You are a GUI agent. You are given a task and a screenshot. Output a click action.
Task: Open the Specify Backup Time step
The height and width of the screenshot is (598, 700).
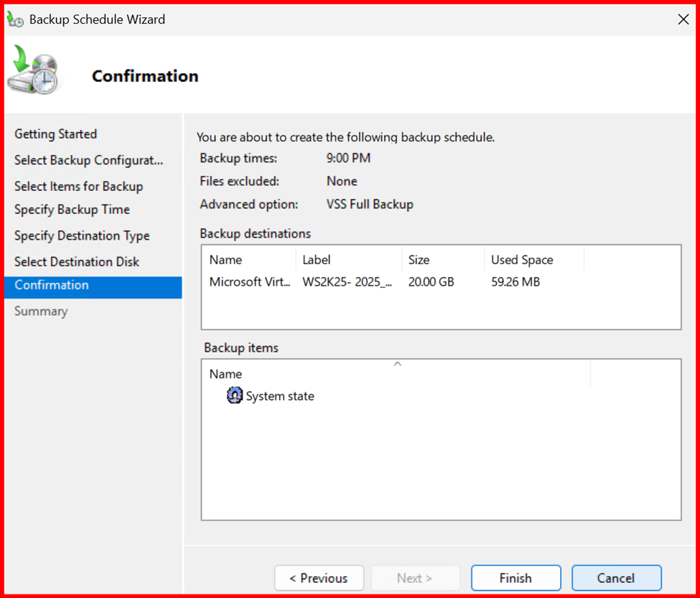72,210
